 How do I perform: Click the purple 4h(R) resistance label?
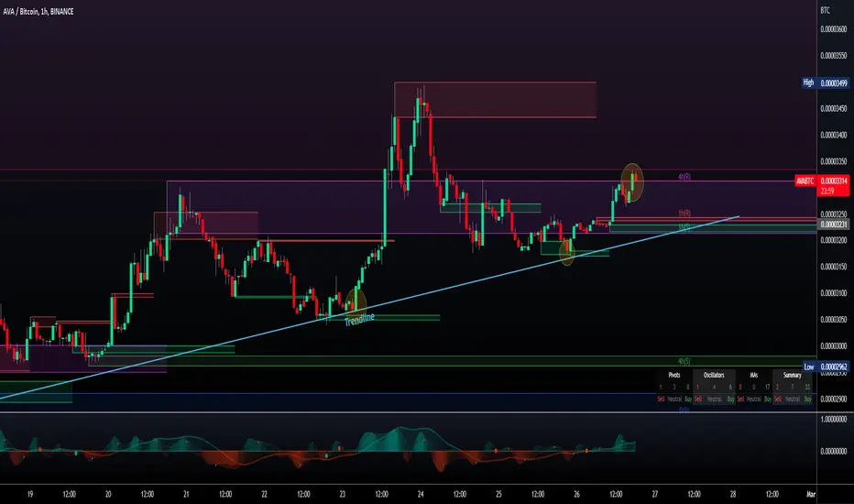pyautogui.click(x=684, y=177)
